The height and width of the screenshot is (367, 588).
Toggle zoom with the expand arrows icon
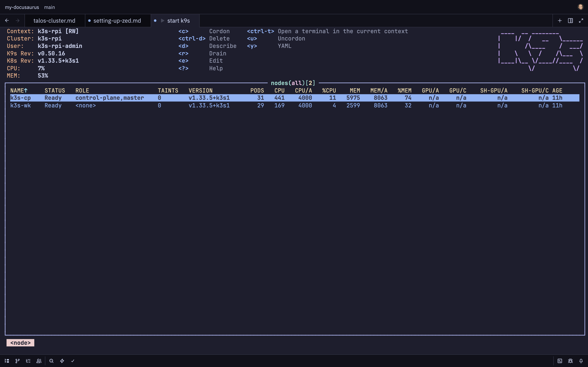pos(581,21)
